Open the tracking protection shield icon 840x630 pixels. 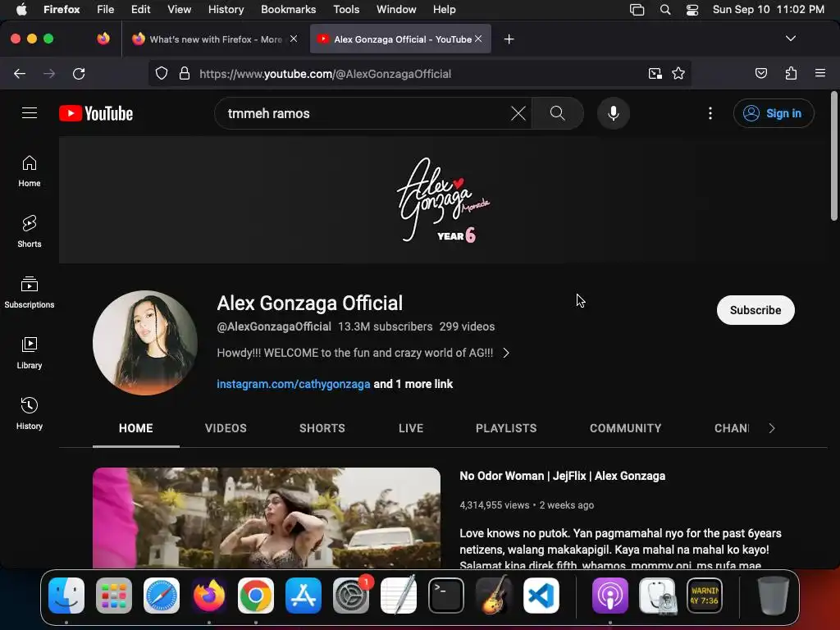[162, 73]
